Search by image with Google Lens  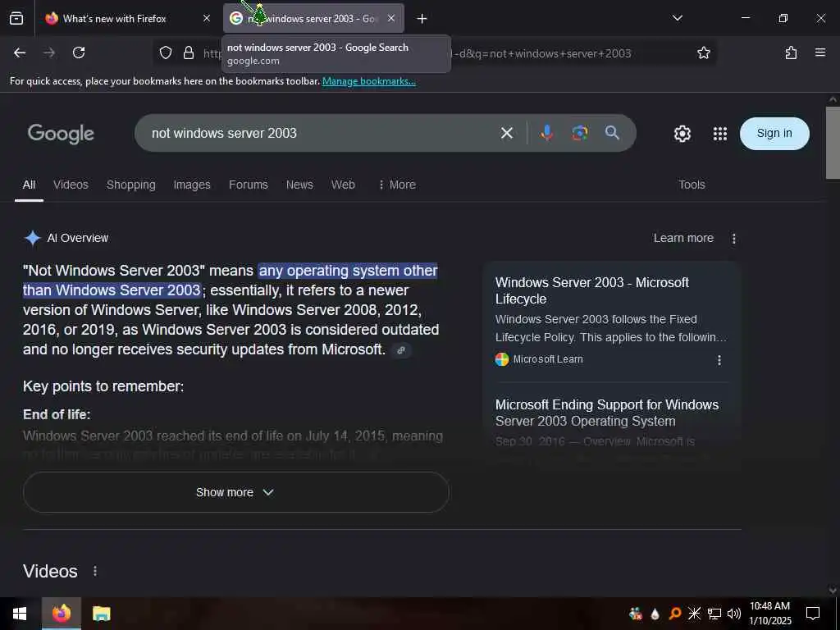580,133
